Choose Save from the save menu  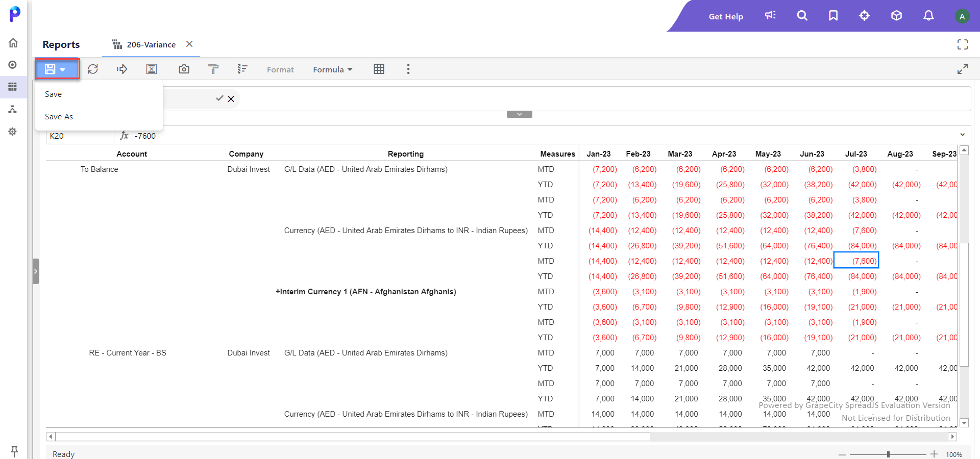point(53,94)
